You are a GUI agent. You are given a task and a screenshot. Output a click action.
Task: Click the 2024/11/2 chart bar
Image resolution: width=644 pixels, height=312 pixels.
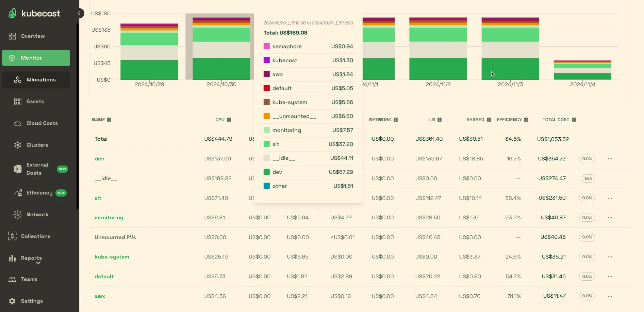438,48
